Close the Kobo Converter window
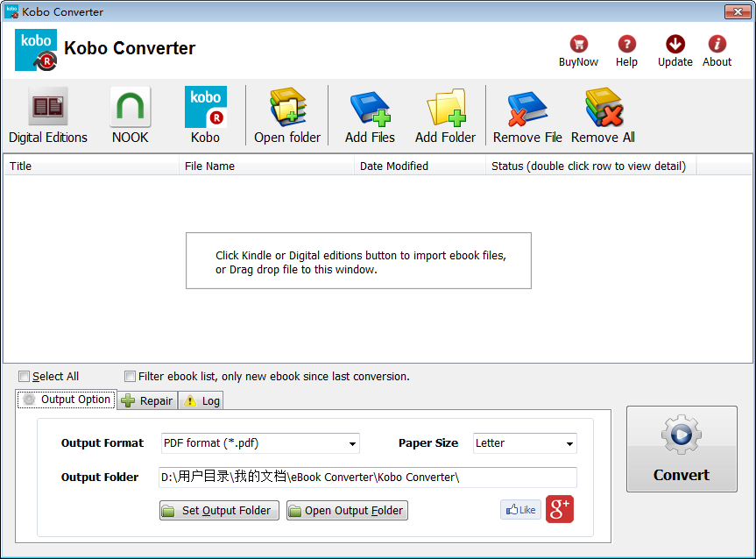756x559 pixels. coord(738,12)
